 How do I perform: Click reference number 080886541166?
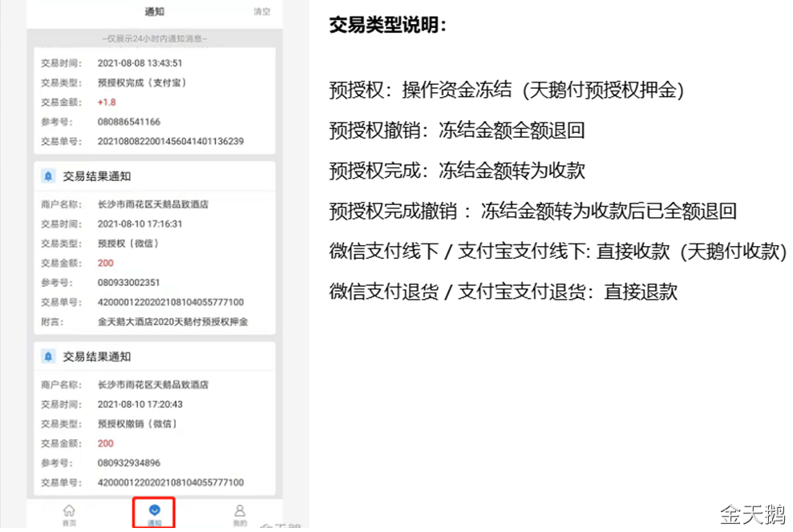129,122
